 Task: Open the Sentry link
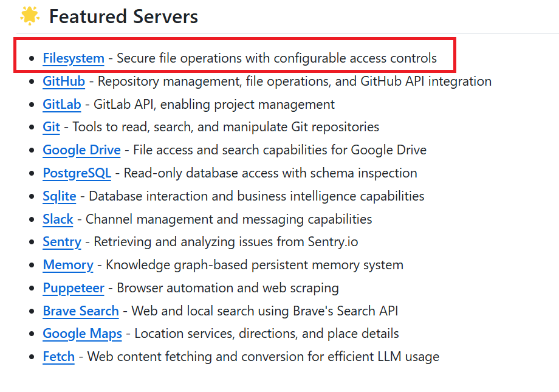tap(62, 242)
